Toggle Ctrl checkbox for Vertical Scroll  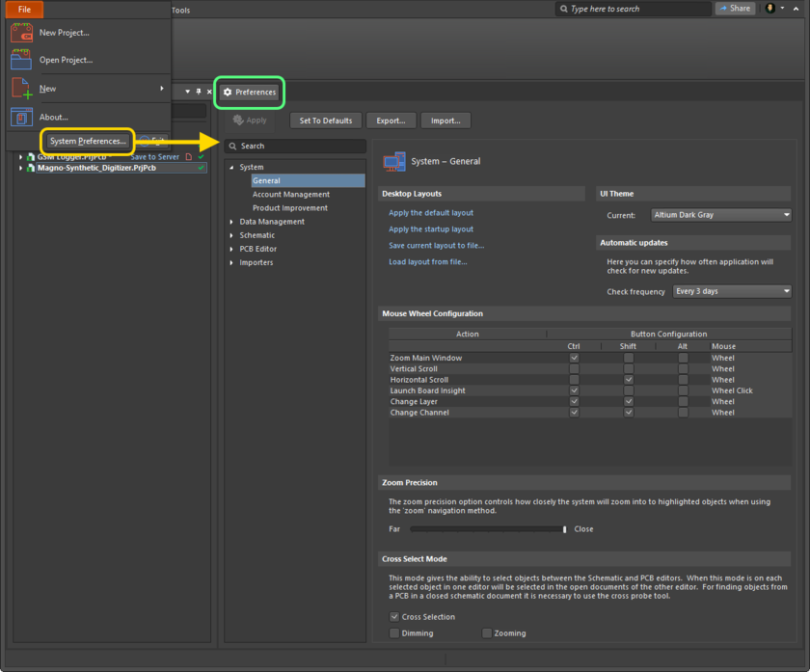pos(574,368)
